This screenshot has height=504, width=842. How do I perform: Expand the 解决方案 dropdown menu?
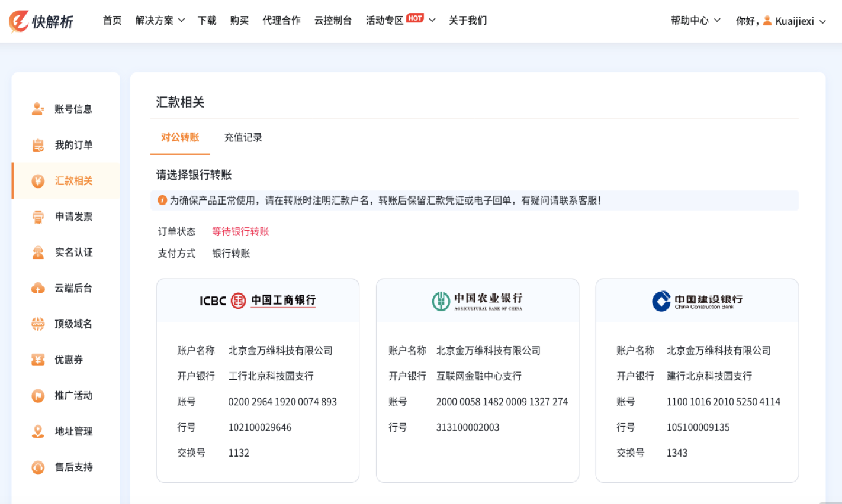[x=160, y=21]
